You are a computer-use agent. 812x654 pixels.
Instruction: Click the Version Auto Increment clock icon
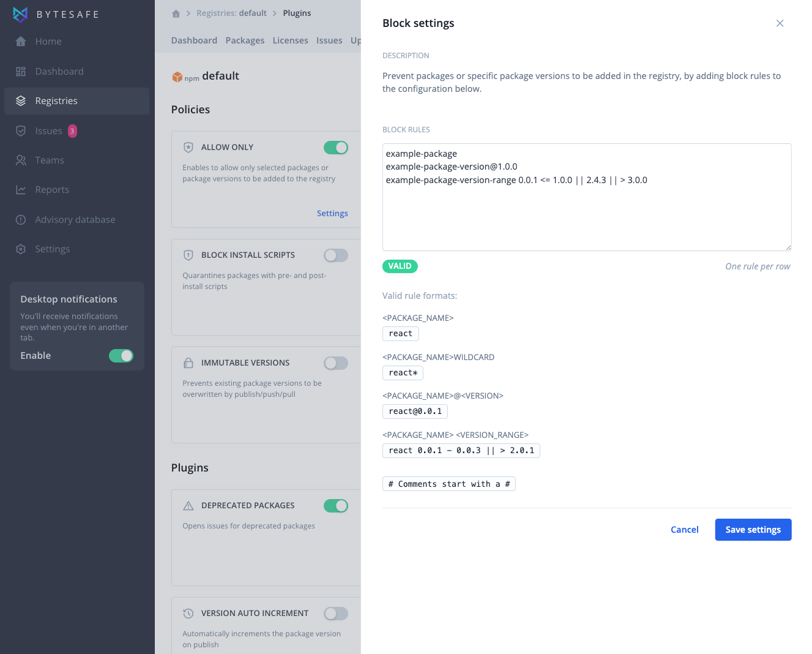(x=188, y=614)
